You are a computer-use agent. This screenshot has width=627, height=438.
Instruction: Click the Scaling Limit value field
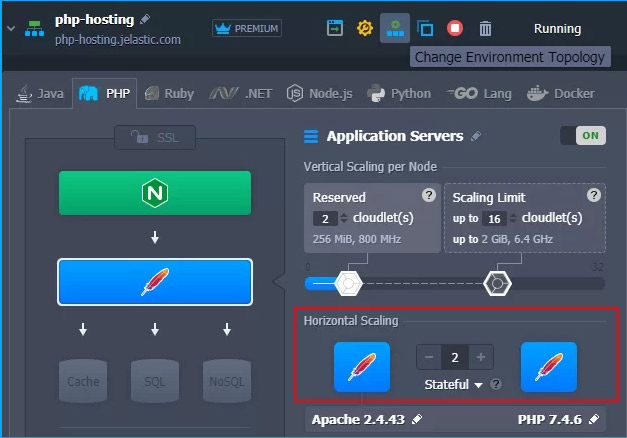(494, 218)
